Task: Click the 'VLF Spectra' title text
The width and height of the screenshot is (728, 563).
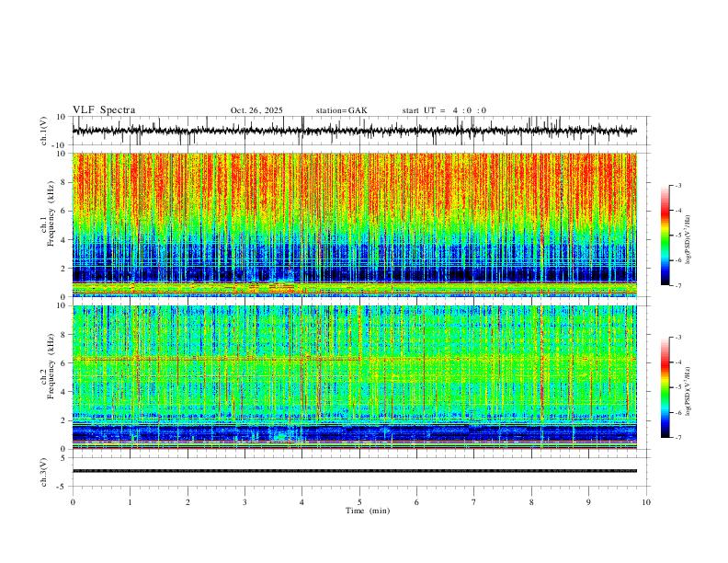Action: [x=104, y=110]
